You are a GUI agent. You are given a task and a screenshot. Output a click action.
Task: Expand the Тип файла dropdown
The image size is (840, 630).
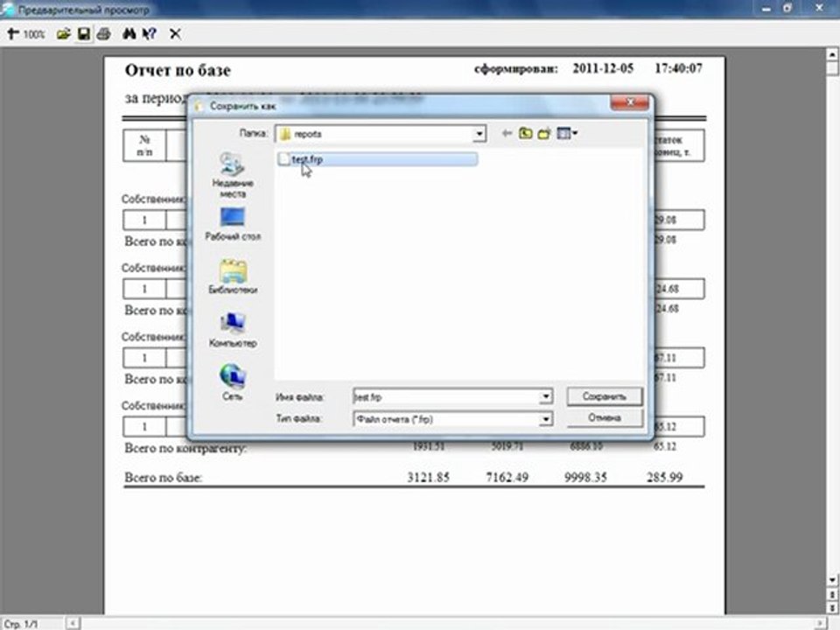[x=545, y=419]
